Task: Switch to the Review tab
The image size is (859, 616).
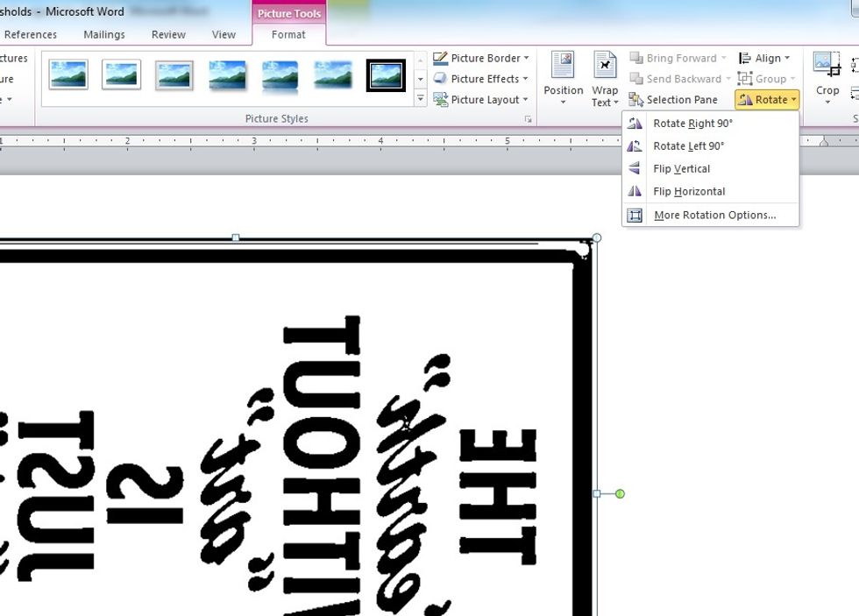Action: (x=167, y=34)
